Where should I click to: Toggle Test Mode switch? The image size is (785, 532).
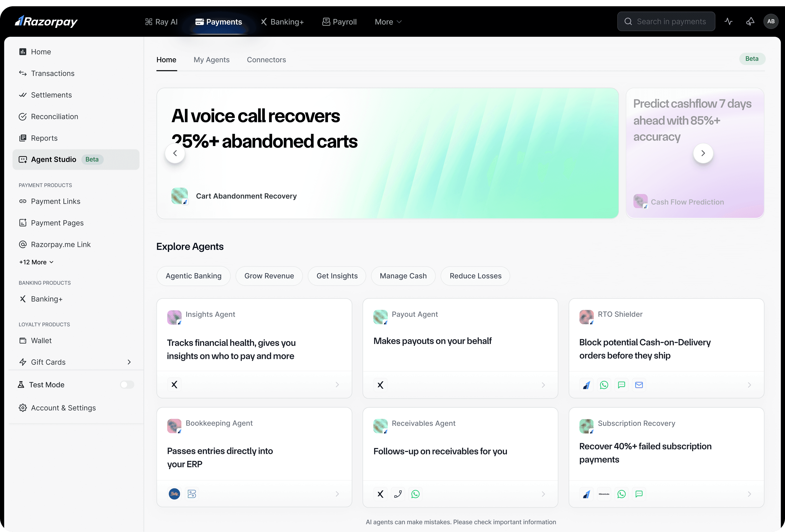pyautogui.click(x=127, y=385)
